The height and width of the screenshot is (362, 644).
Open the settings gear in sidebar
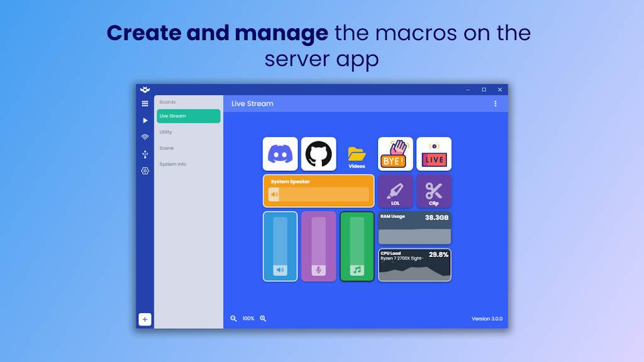tap(145, 171)
